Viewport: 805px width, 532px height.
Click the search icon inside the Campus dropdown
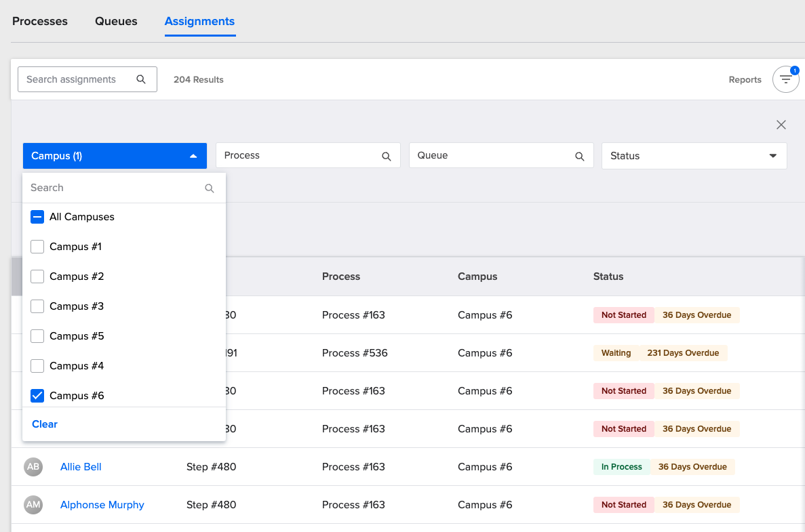pyautogui.click(x=210, y=188)
